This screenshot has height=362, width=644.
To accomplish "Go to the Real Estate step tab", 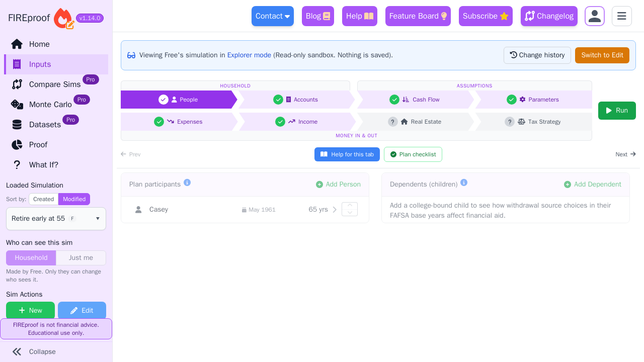I will coord(416,122).
